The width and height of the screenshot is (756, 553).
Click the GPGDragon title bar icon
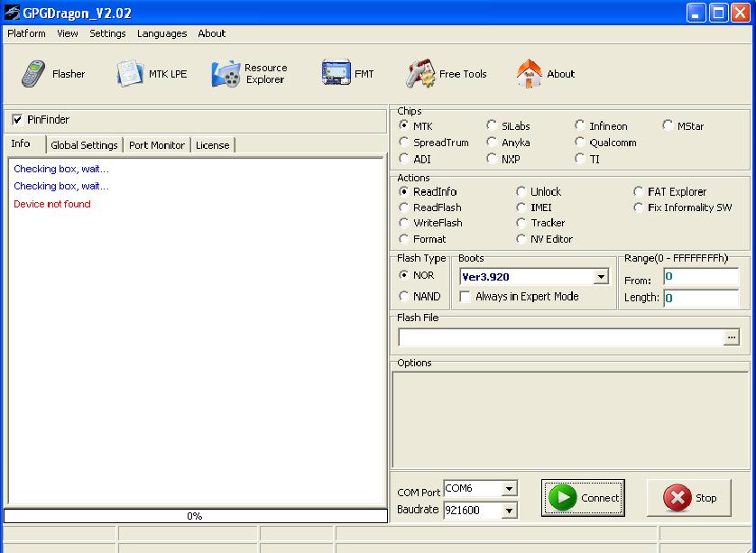click(12, 13)
